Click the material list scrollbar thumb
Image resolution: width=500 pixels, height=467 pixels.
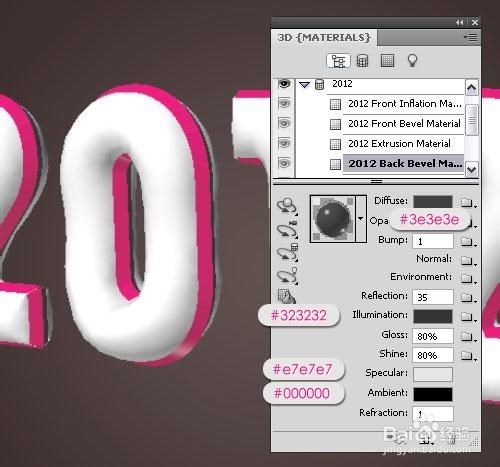471,120
